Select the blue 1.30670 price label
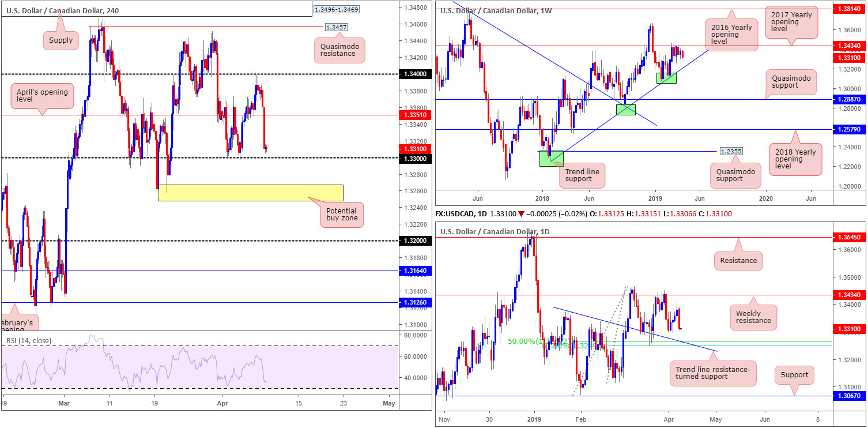868x428 pixels. click(x=851, y=396)
